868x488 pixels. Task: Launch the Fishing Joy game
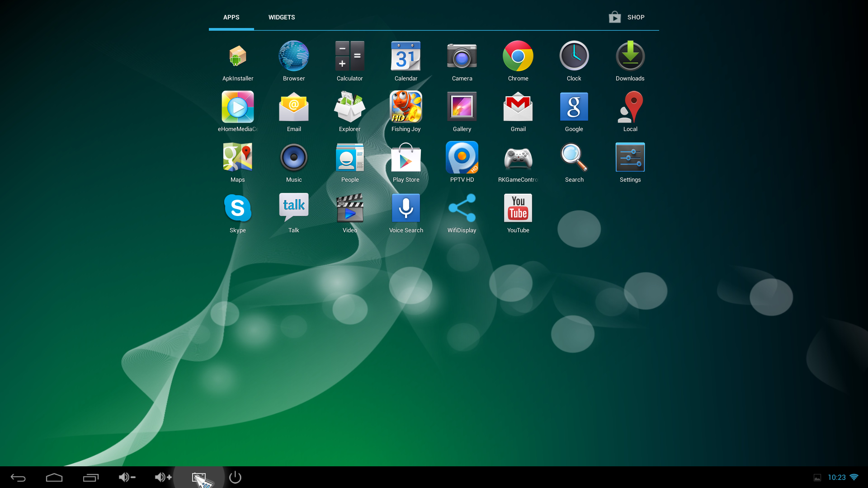406,107
